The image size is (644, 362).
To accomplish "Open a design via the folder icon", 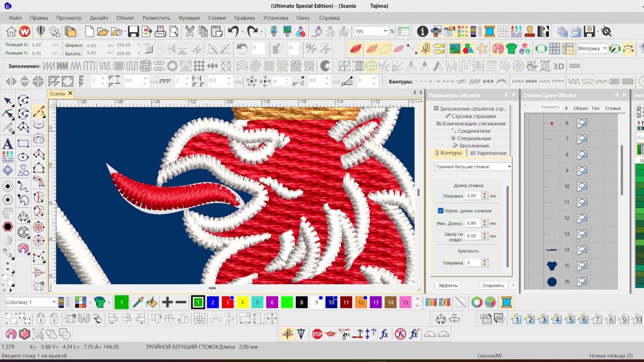I will click(x=103, y=32).
